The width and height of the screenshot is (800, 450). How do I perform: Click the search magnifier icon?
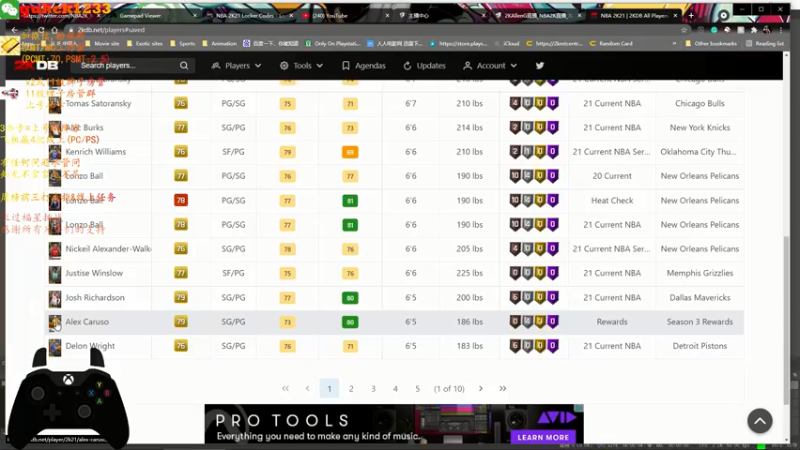[x=184, y=65]
